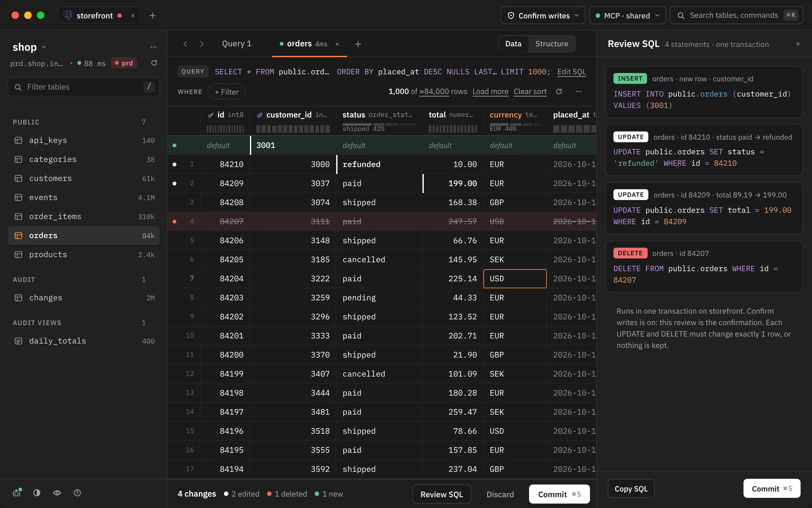Open the daily_totals view

point(83,341)
